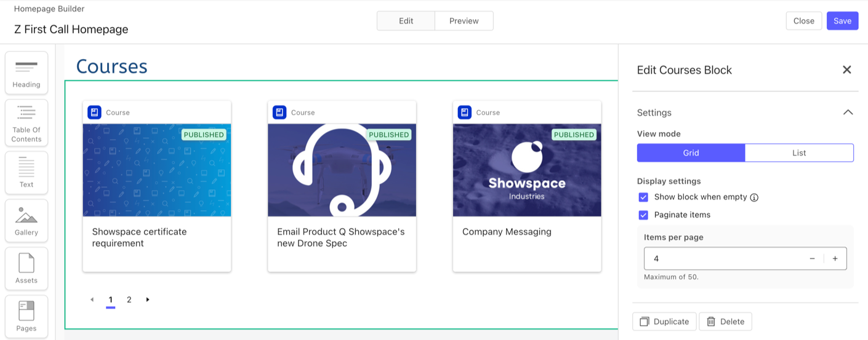Click the Settings section label
The height and width of the screenshot is (340, 868).
(x=654, y=113)
